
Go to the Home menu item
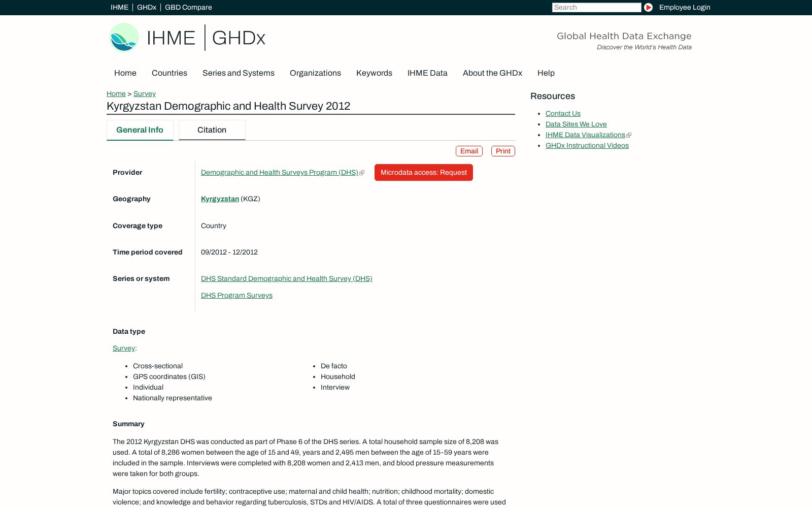(x=125, y=73)
